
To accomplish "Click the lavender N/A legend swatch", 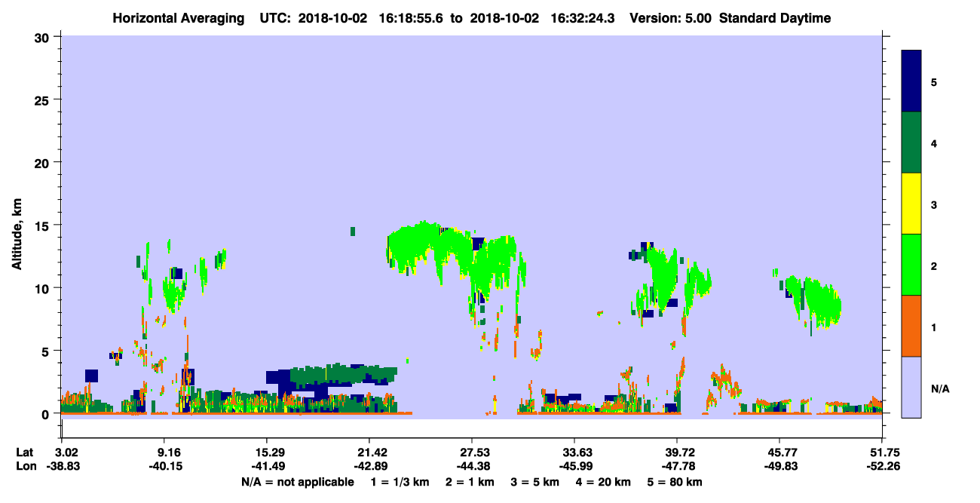I will coord(912,387).
